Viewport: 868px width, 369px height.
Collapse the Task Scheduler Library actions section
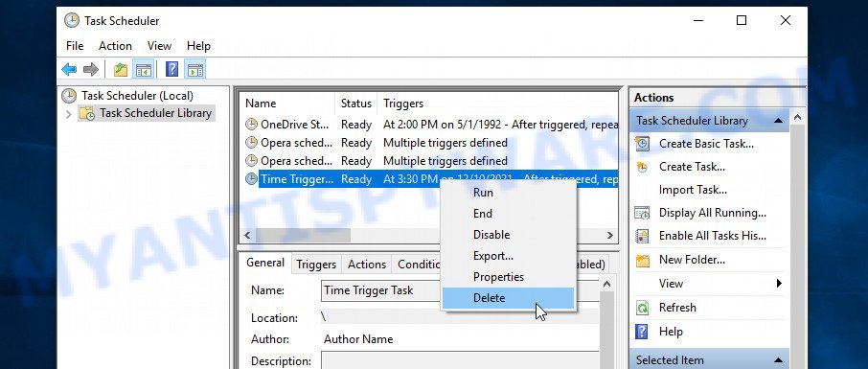pos(778,120)
